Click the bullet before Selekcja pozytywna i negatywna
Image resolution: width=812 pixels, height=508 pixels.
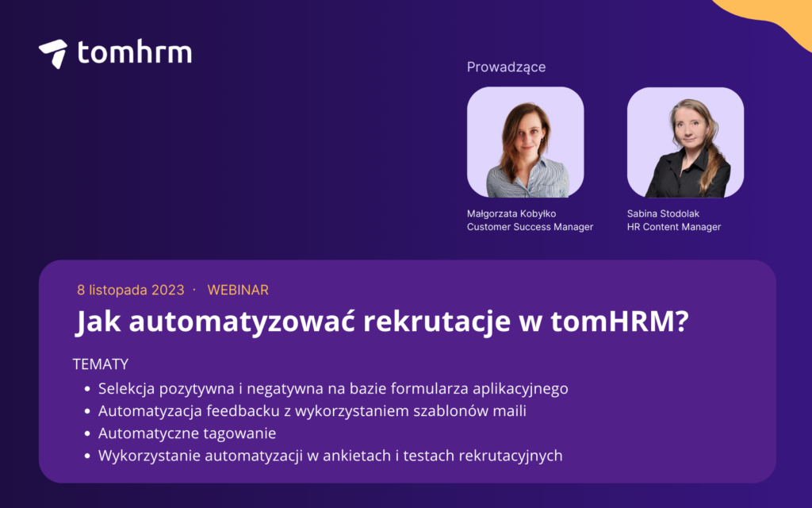click(86, 390)
